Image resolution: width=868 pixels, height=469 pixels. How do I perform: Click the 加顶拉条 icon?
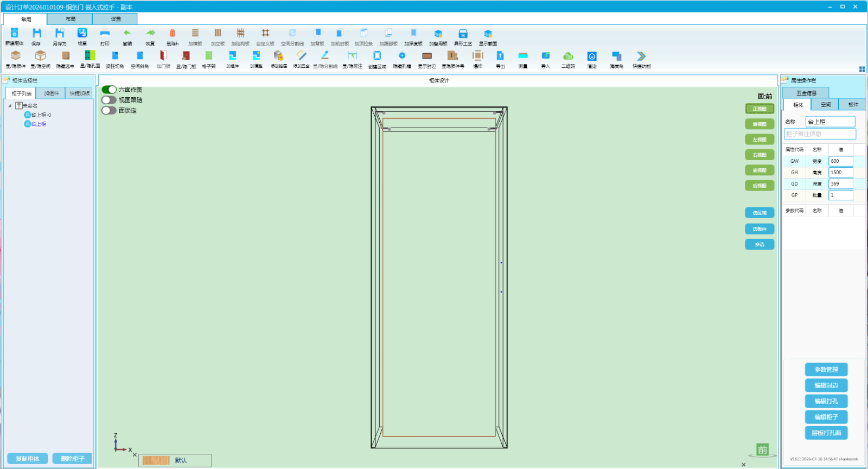(364, 33)
